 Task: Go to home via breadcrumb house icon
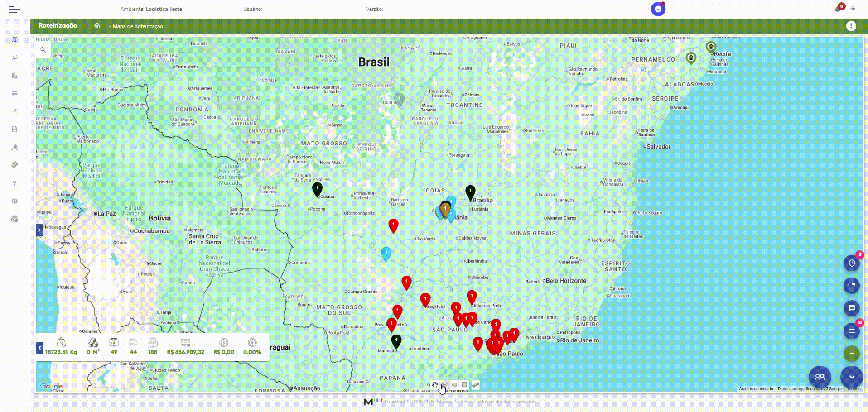(x=97, y=26)
